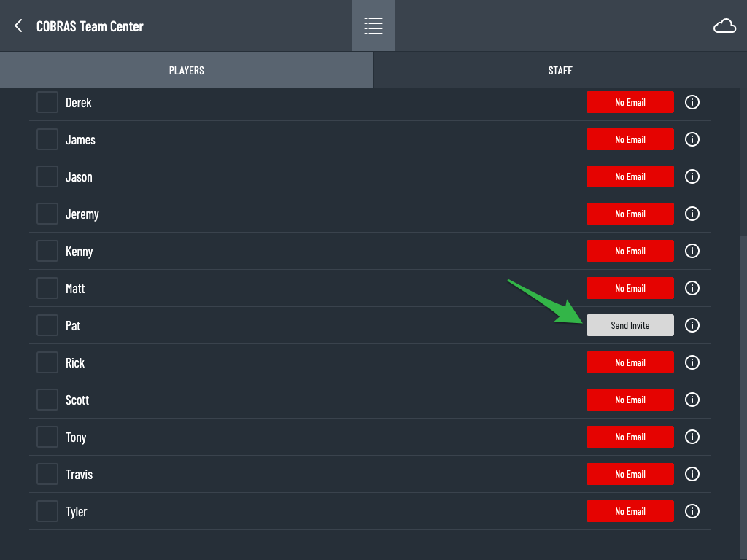Click the player name Pat

[73, 326]
